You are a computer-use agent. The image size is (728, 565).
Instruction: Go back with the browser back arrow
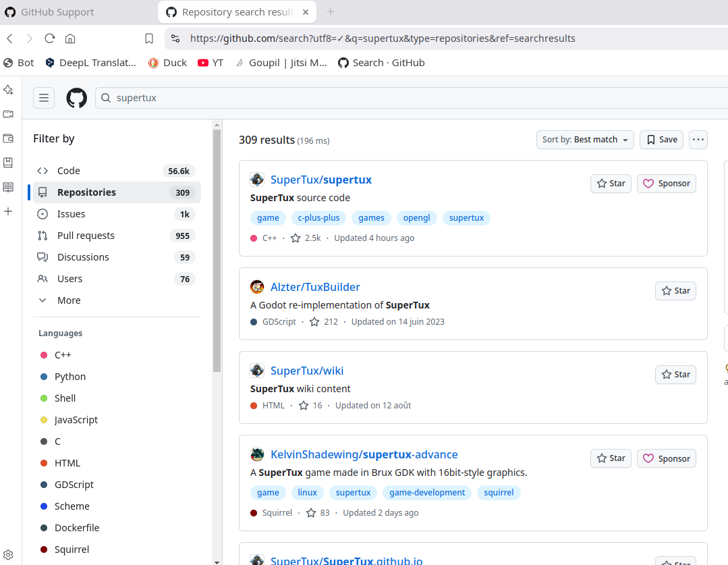point(9,38)
